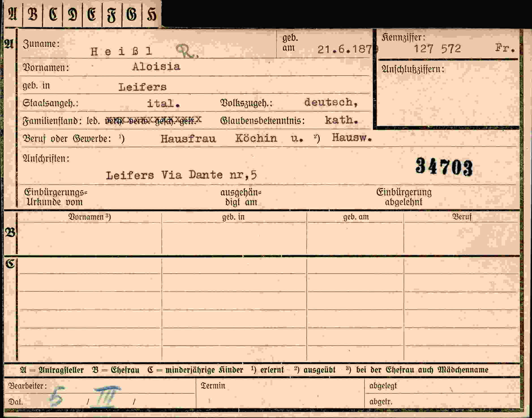The image size is (532, 418).
Task: Click the 'Zuname:' label
Action: coord(41,44)
